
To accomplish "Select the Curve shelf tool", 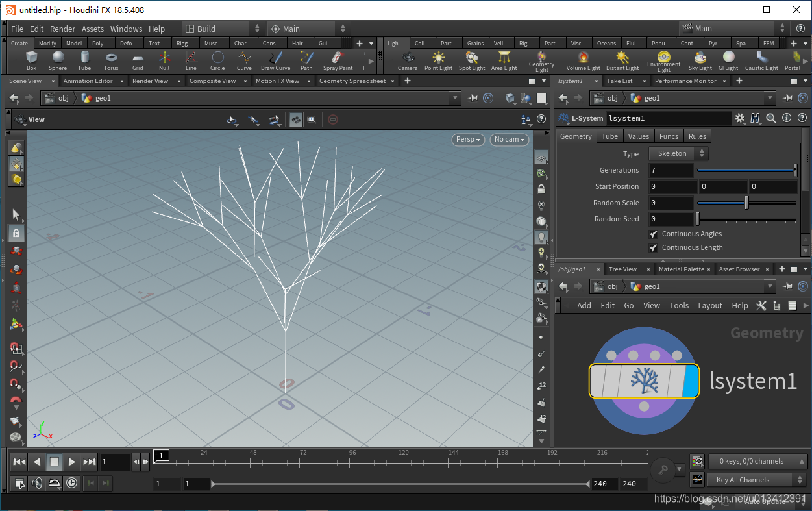I will (x=244, y=61).
